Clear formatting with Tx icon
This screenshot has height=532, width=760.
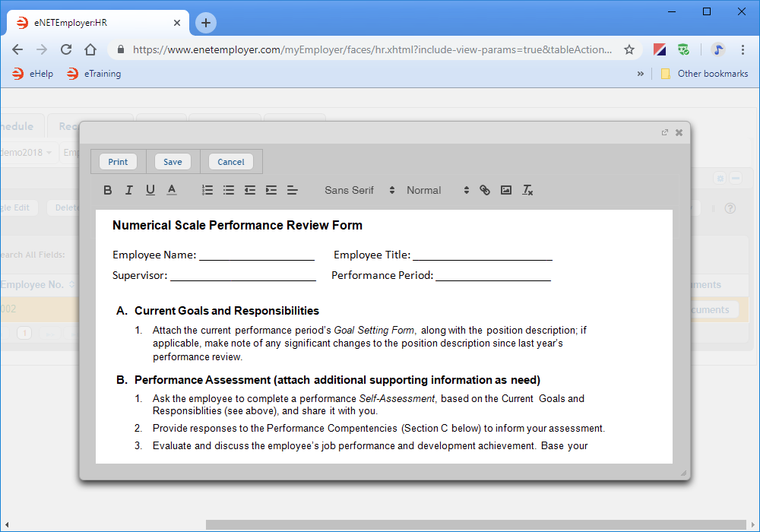[527, 190]
